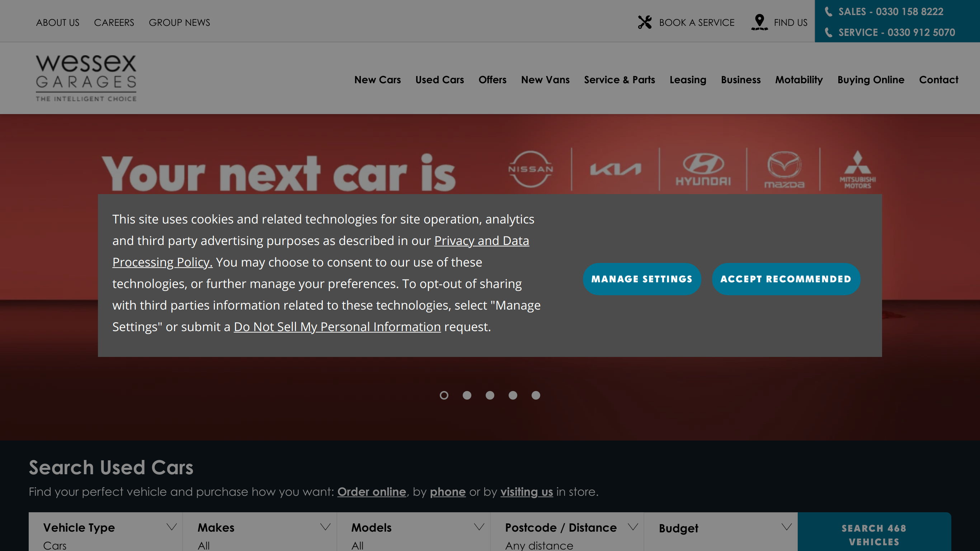
Task: Expand the Vehicle Type dropdown
Action: [106, 532]
